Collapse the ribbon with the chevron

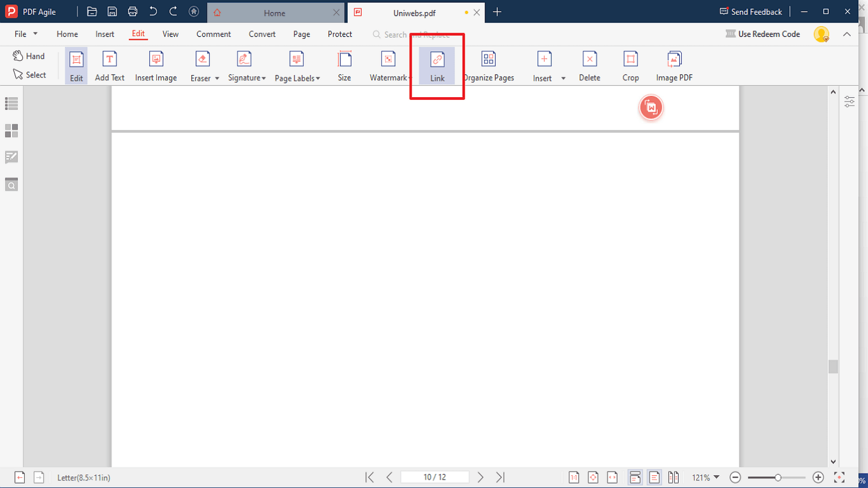click(x=847, y=34)
